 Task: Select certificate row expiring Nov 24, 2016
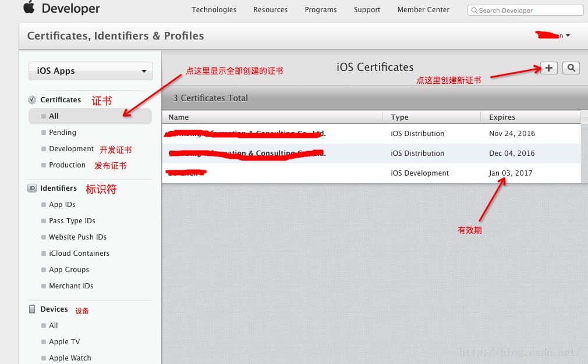tap(371, 134)
